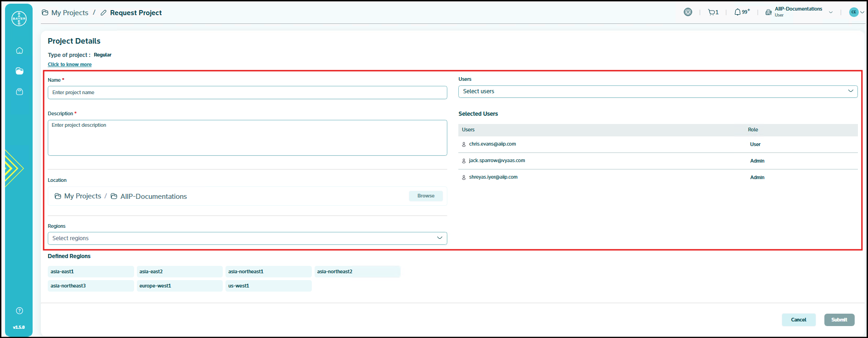Focus the Enter project name field
Viewport: 868px width, 338px height.
[247, 93]
